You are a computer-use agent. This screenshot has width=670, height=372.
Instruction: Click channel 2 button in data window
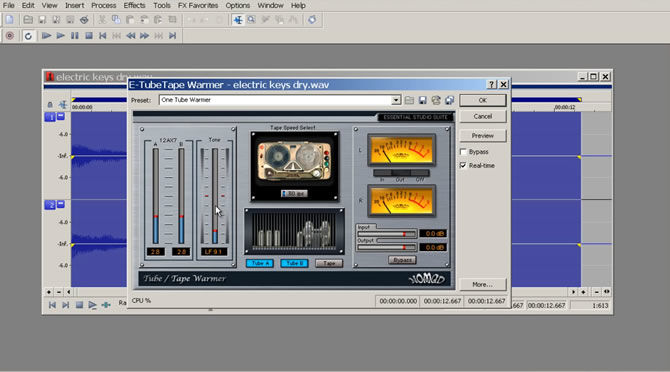[x=50, y=205]
